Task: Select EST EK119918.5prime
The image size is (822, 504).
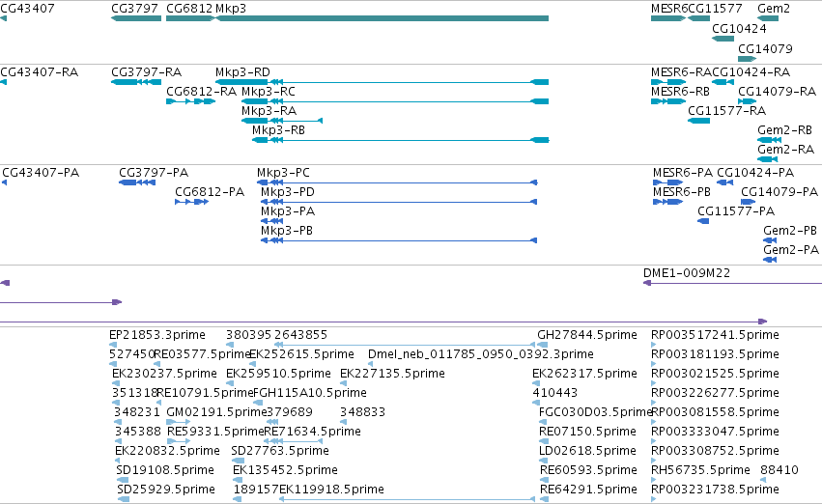Action: point(331,490)
